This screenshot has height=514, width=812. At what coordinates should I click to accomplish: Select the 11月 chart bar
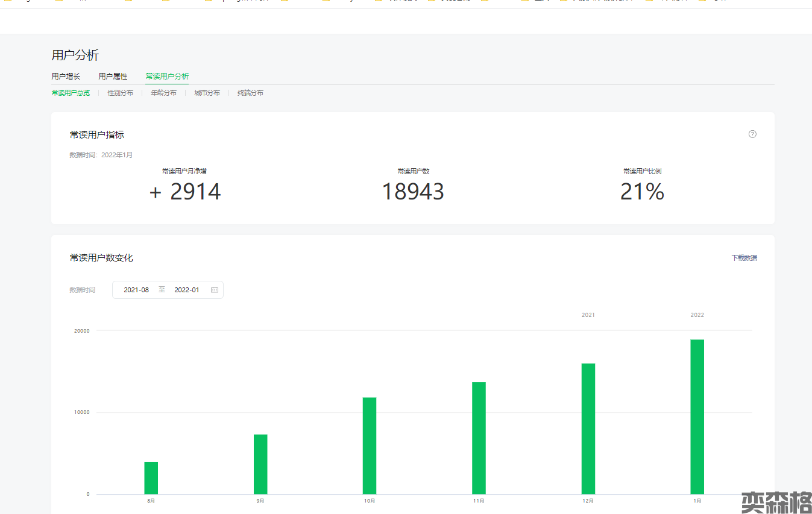tap(479, 438)
